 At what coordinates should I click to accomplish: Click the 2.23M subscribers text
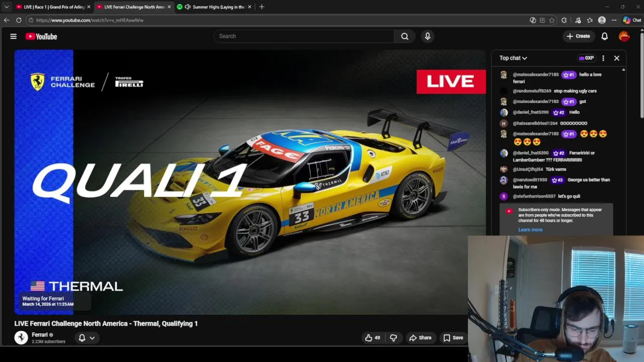tap(48, 342)
